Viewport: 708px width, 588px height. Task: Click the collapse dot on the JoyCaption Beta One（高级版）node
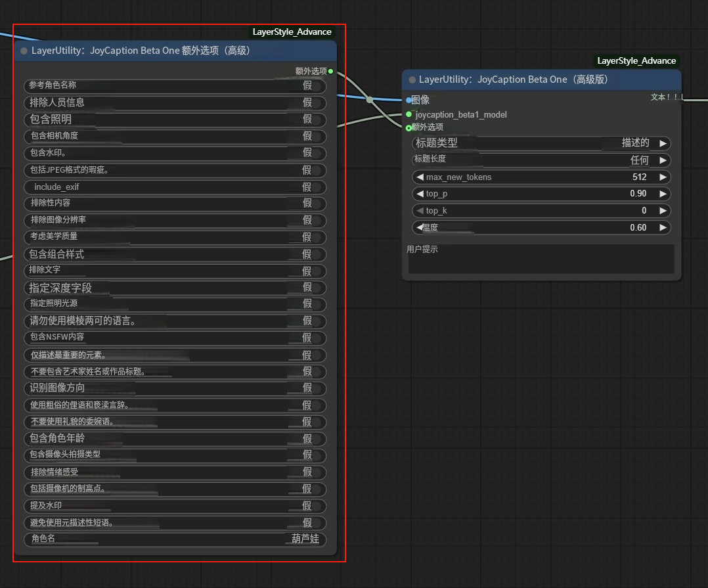click(x=412, y=80)
